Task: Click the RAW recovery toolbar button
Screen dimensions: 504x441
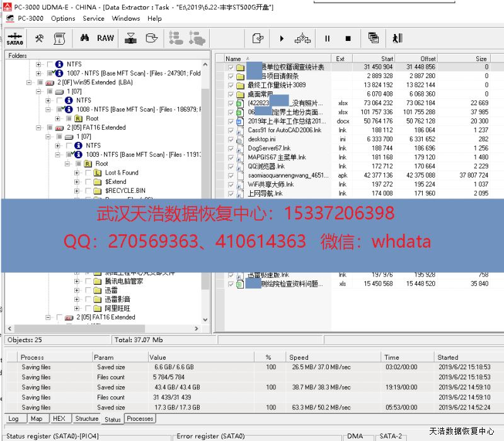Action: click(x=105, y=38)
